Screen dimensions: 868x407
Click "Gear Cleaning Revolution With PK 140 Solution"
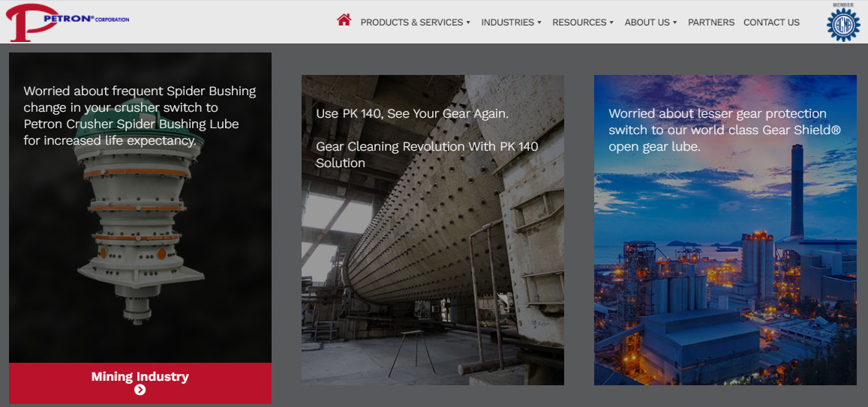[x=427, y=155]
